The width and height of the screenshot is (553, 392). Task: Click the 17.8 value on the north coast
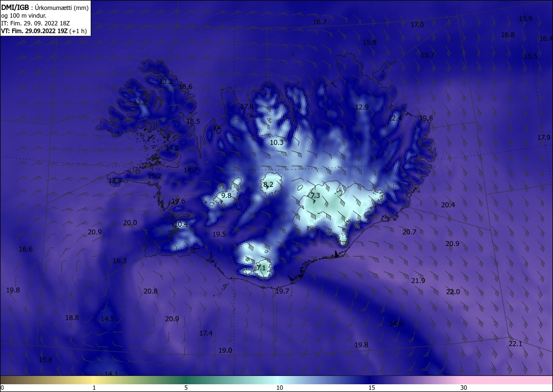pyautogui.click(x=247, y=107)
